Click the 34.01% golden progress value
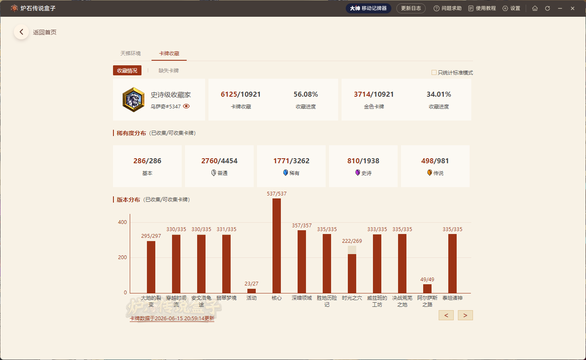Screen dimensions: 586x360 (x=439, y=94)
